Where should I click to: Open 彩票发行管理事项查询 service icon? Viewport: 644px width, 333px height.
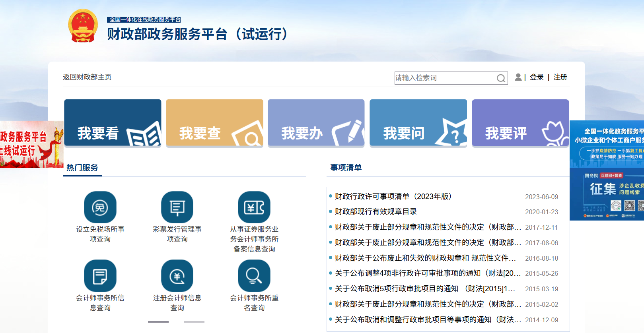coord(177,207)
